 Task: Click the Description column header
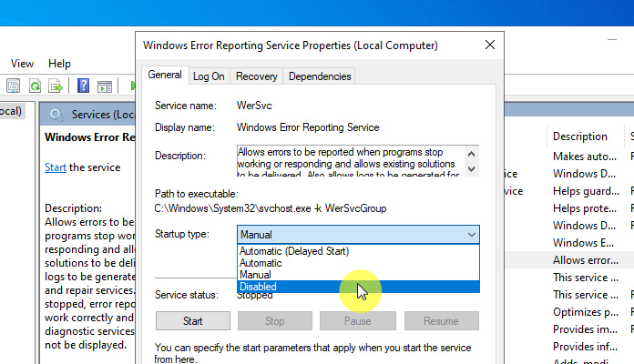tap(579, 136)
